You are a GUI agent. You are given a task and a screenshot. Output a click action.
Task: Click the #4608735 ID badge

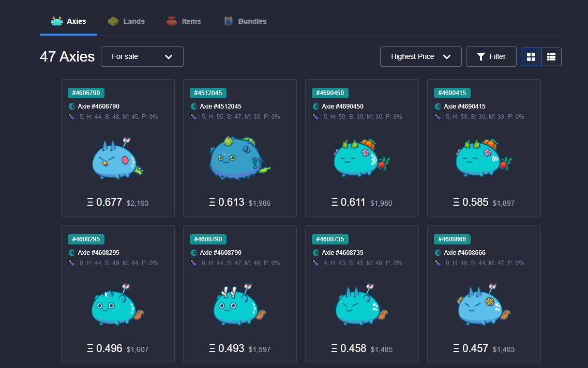[x=330, y=239]
